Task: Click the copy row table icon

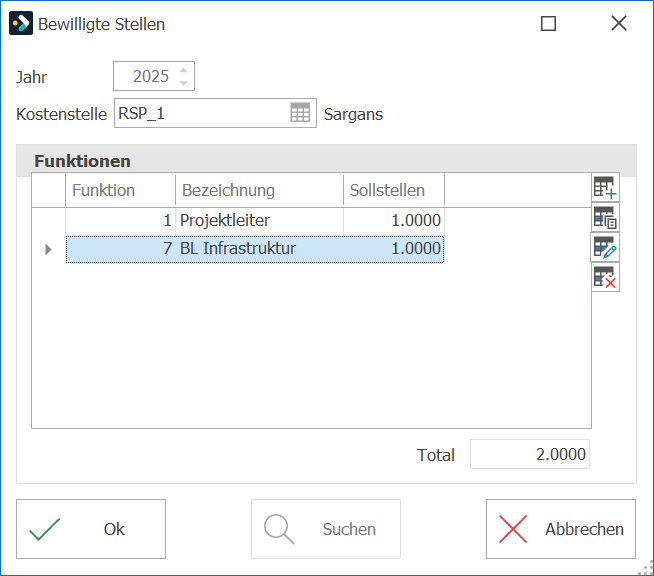Action: [x=605, y=218]
